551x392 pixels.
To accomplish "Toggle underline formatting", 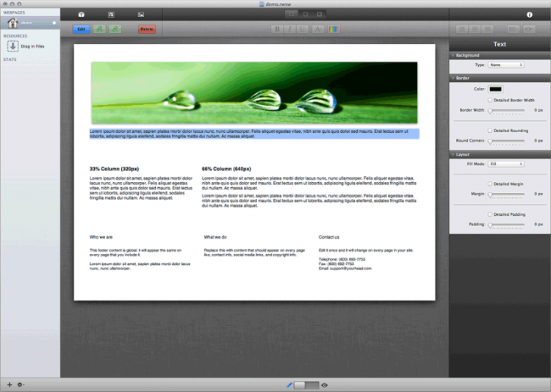I will click(302, 29).
